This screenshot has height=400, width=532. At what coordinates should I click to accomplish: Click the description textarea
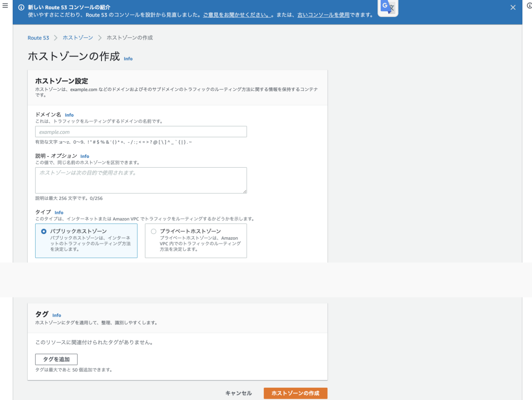141,180
